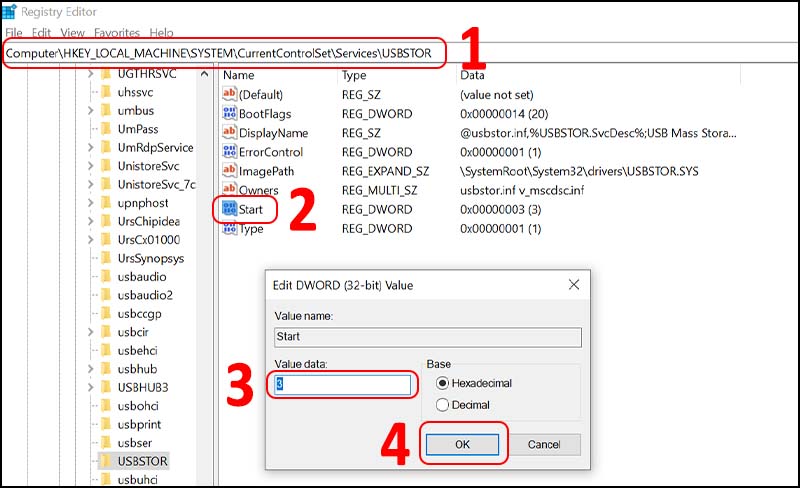The width and height of the screenshot is (800, 488).
Task: Select the DisplayName string value icon
Action: [x=230, y=132]
